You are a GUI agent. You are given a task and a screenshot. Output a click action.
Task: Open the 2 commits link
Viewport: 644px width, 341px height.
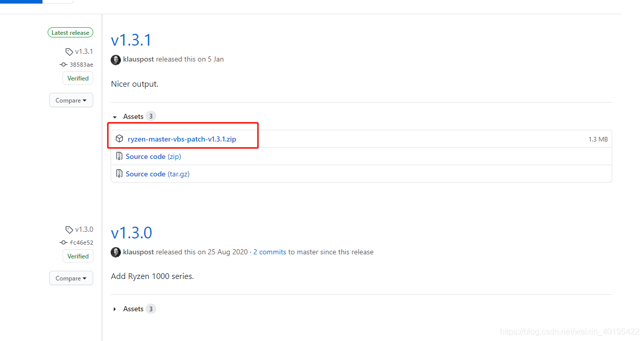(x=269, y=252)
